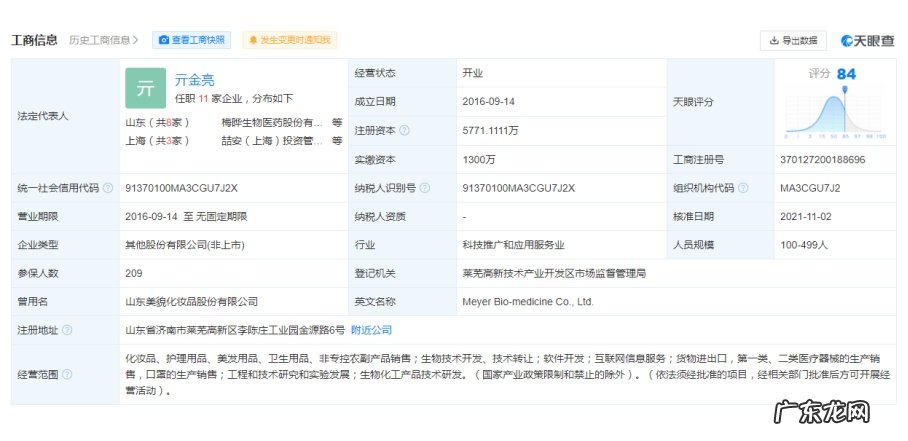Click approval date 2021-11-02

pyautogui.click(x=806, y=216)
